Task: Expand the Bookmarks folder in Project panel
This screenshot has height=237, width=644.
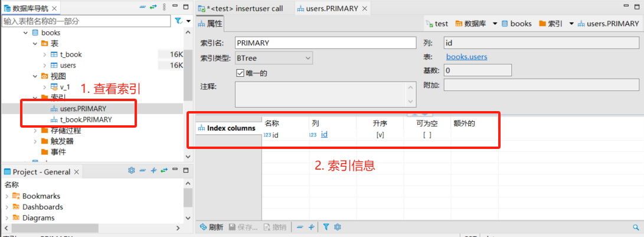Action: (7, 196)
